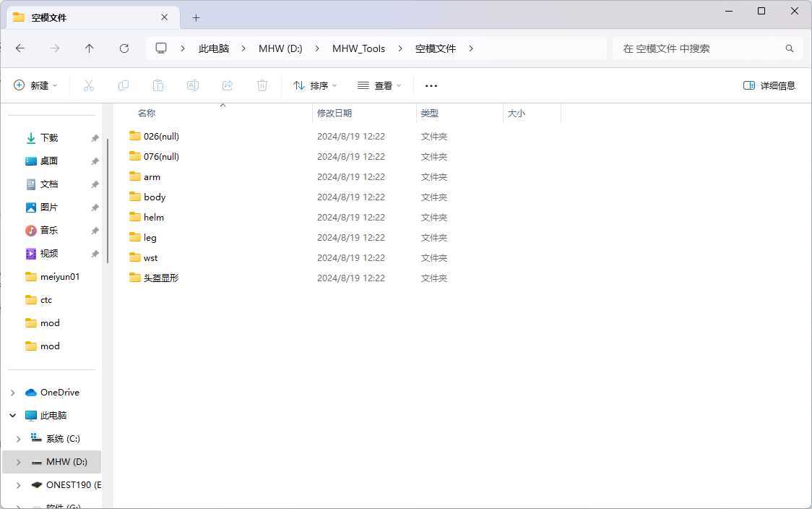Unpin 下载 from quick access
The height and width of the screenshot is (509, 812).
[95, 138]
